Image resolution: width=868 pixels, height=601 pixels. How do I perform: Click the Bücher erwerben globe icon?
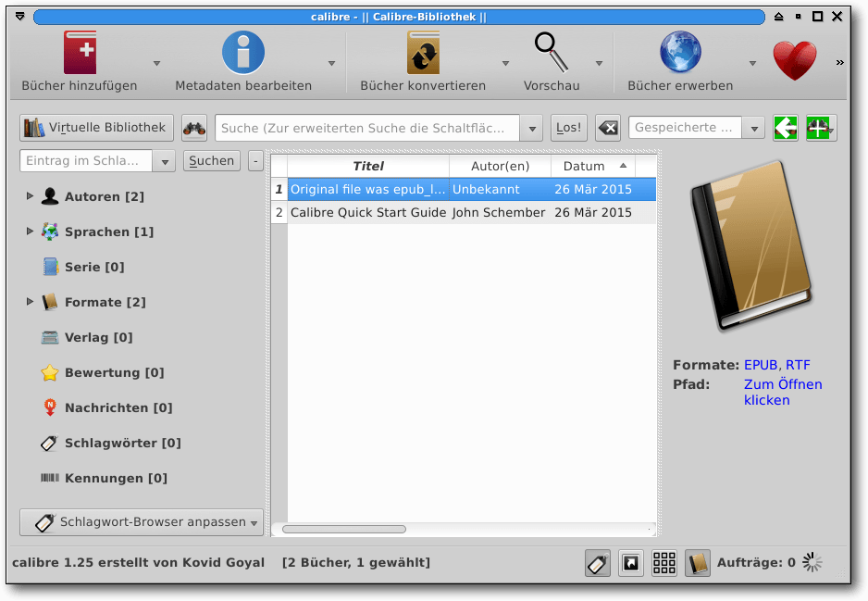point(680,53)
